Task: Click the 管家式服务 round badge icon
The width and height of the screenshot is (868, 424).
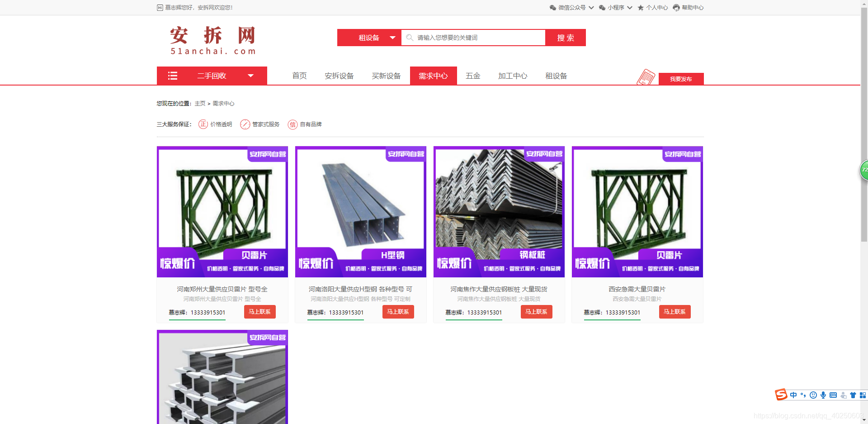Action: [x=245, y=124]
